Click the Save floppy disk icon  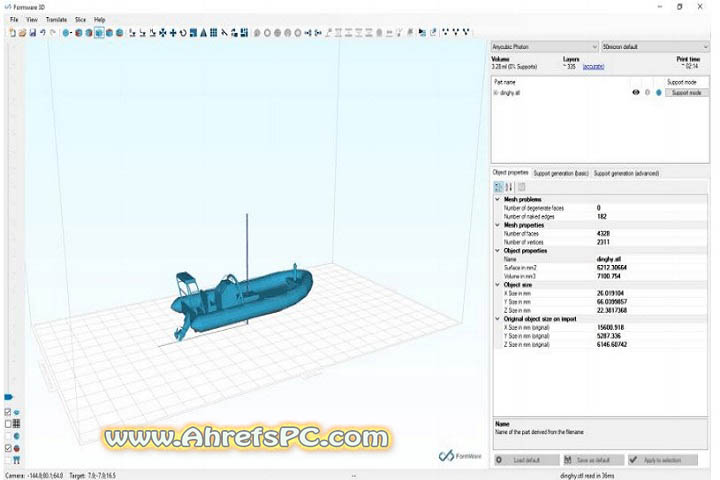33,33
